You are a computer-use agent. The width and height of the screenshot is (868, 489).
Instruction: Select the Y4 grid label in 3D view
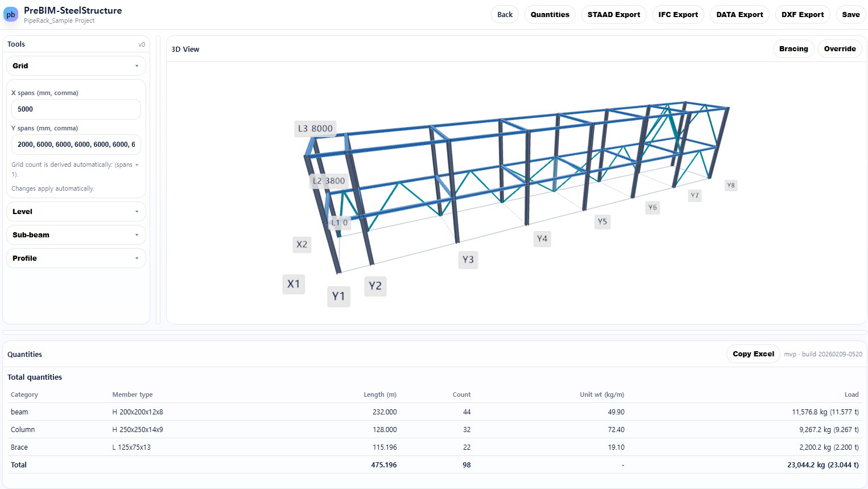pyautogui.click(x=542, y=239)
